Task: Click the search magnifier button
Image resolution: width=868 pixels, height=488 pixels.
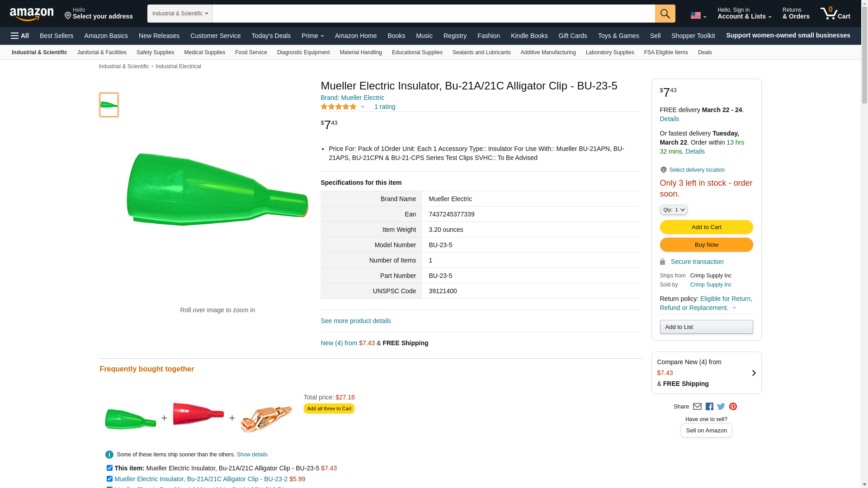Action: (665, 14)
